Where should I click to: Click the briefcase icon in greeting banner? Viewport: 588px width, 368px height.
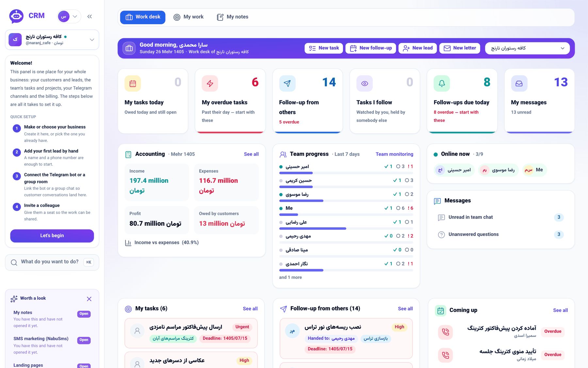[129, 48]
